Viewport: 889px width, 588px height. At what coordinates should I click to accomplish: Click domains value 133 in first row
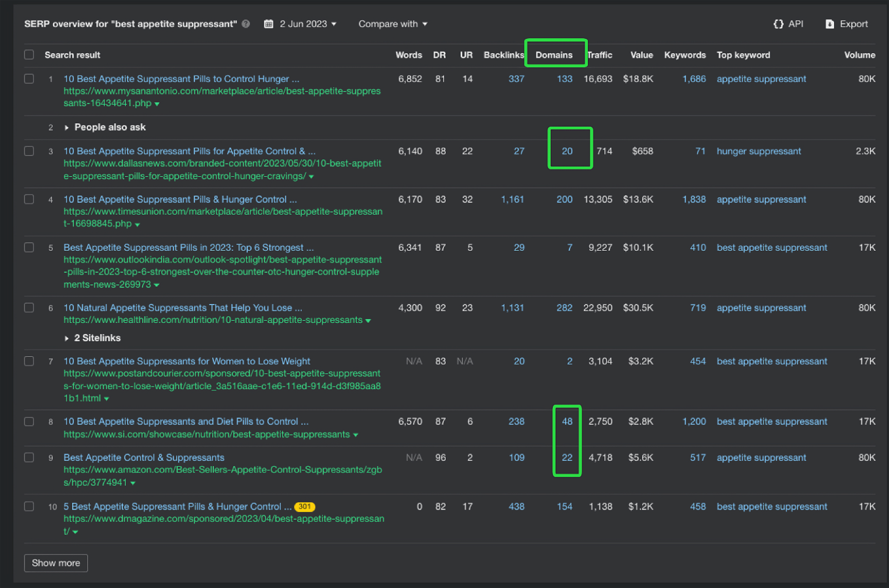tap(565, 79)
